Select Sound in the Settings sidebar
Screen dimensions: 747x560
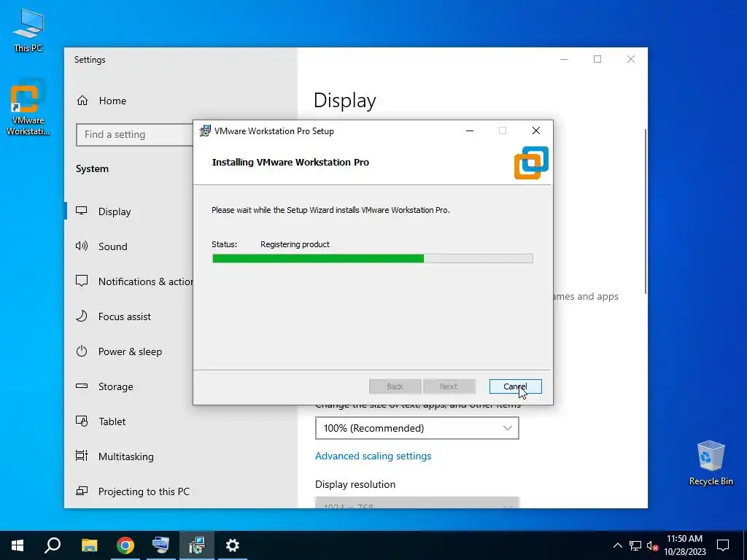tap(113, 246)
